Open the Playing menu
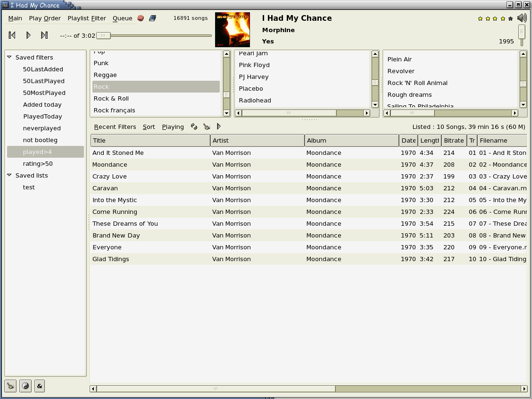The image size is (532, 399). 173,127
